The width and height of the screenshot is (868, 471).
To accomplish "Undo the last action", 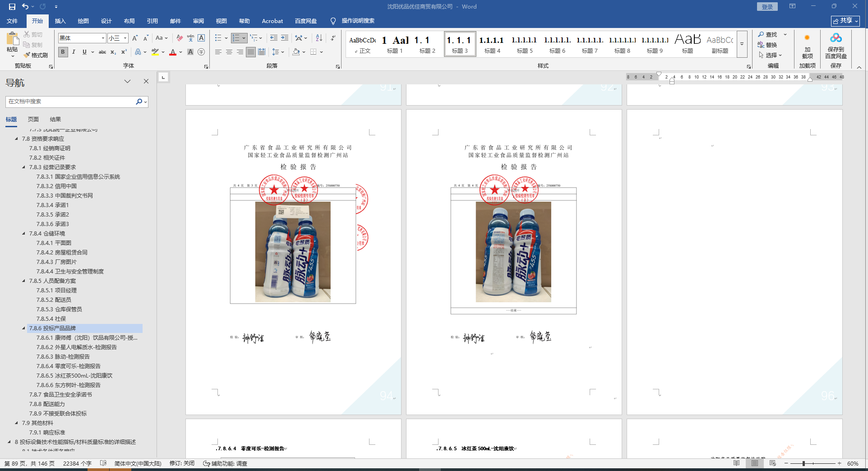I will (x=25, y=7).
